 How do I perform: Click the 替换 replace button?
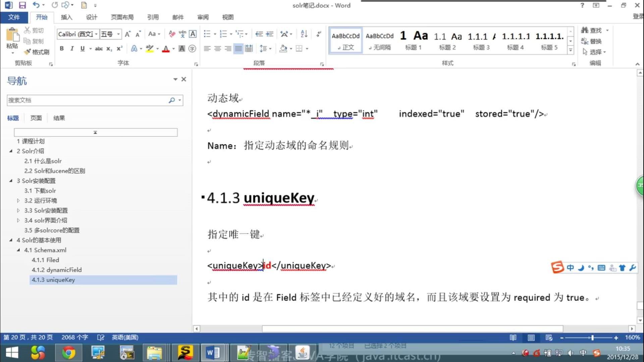(x=592, y=41)
